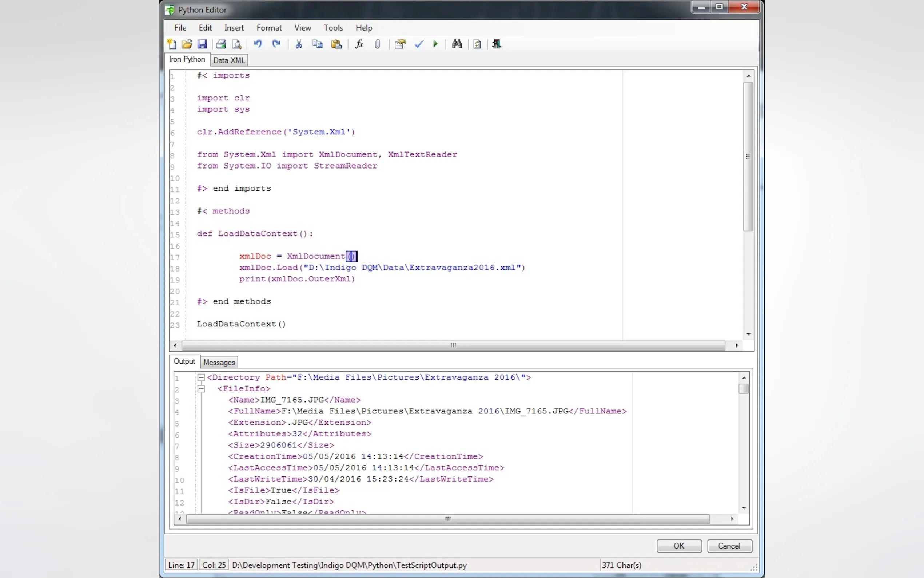Viewport: 924px width, 578px height.
Task: Click the scissors Cut icon
Action: pyautogui.click(x=299, y=44)
